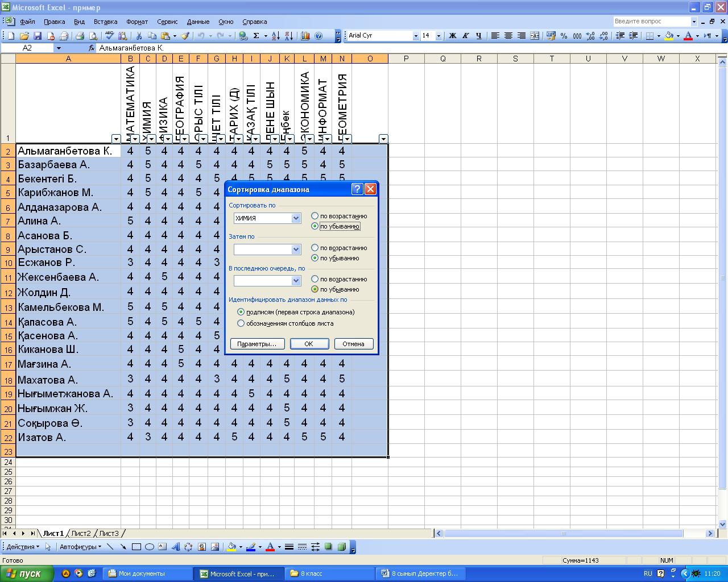
Task: Click OK in the sort dialog
Action: (309, 344)
